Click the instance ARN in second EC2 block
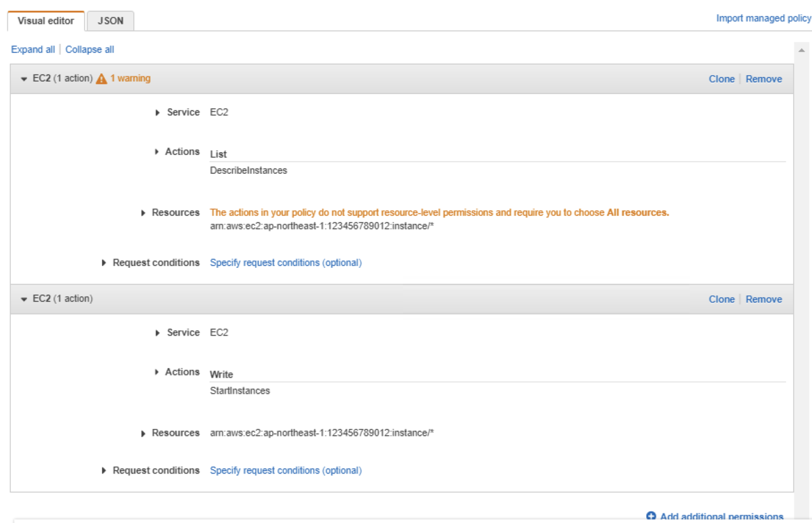The width and height of the screenshot is (812, 523). point(321,433)
